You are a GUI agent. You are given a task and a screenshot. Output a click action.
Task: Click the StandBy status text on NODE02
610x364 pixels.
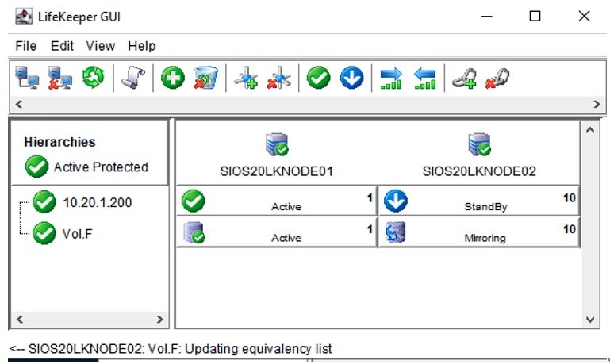click(x=485, y=206)
